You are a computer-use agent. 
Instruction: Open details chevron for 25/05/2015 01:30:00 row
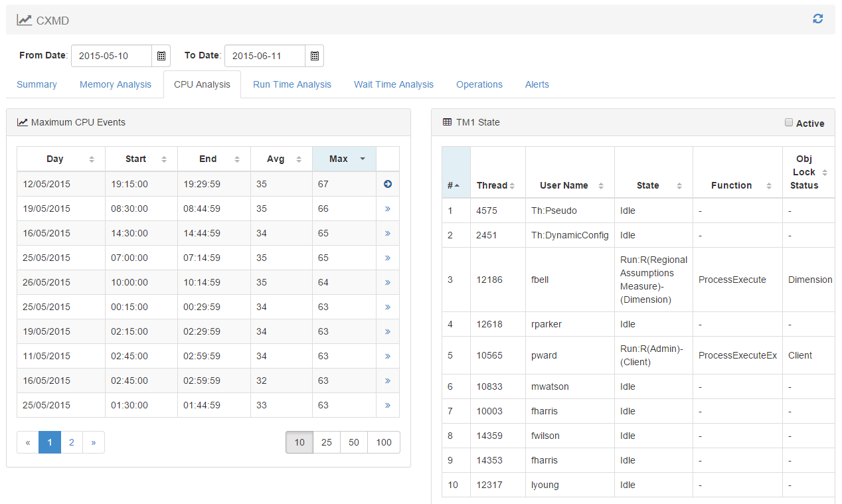pyautogui.click(x=388, y=405)
